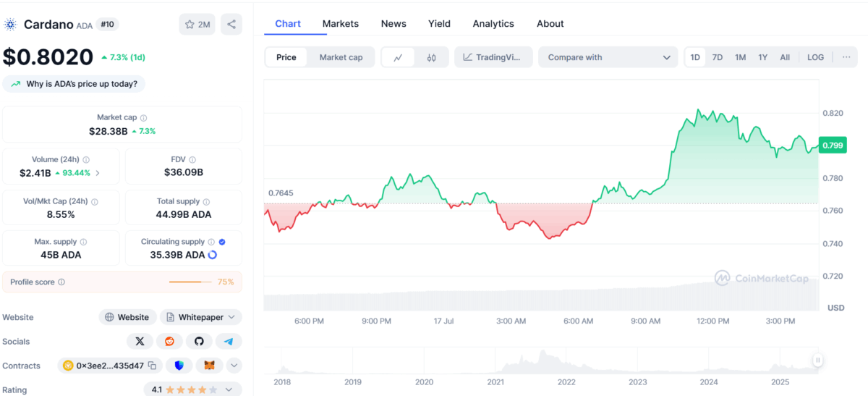Expand more contracts chevron
Viewport: 868px width, 396px height.
click(234, 366)
